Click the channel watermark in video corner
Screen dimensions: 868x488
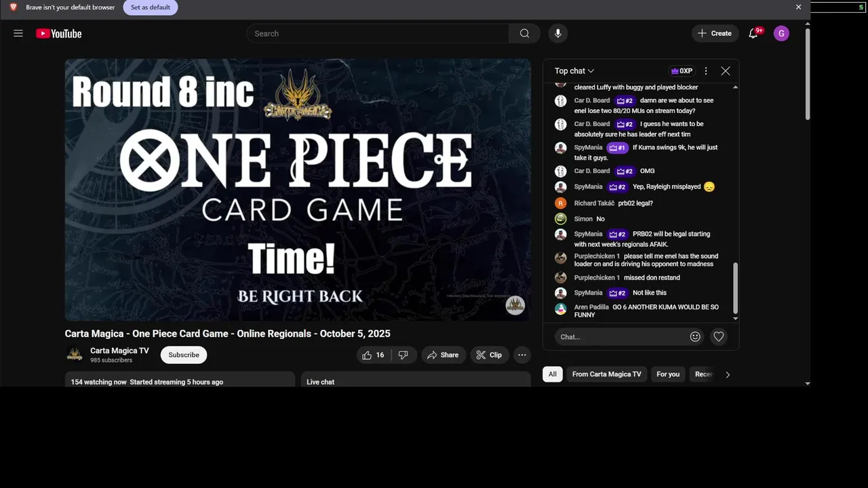515,305
